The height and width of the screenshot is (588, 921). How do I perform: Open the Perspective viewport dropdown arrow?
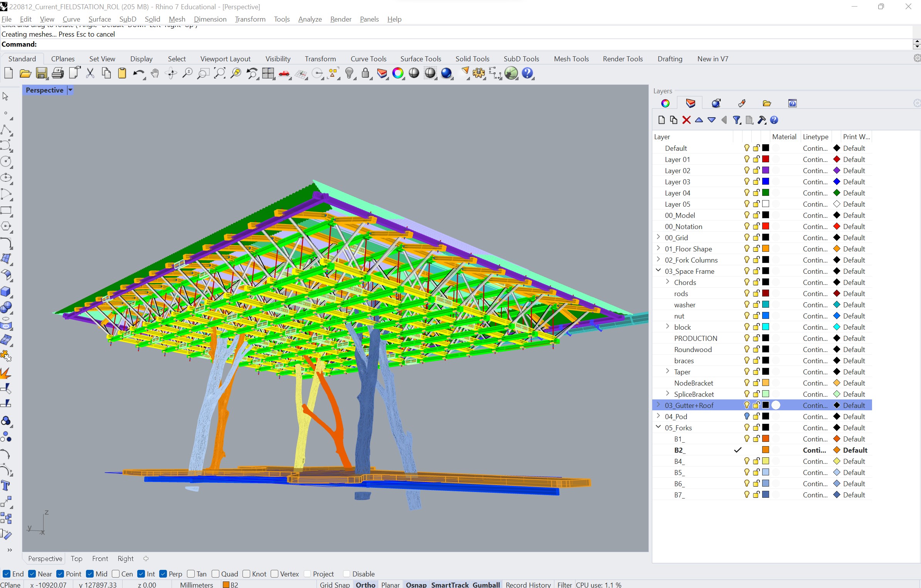click(70, 90)
